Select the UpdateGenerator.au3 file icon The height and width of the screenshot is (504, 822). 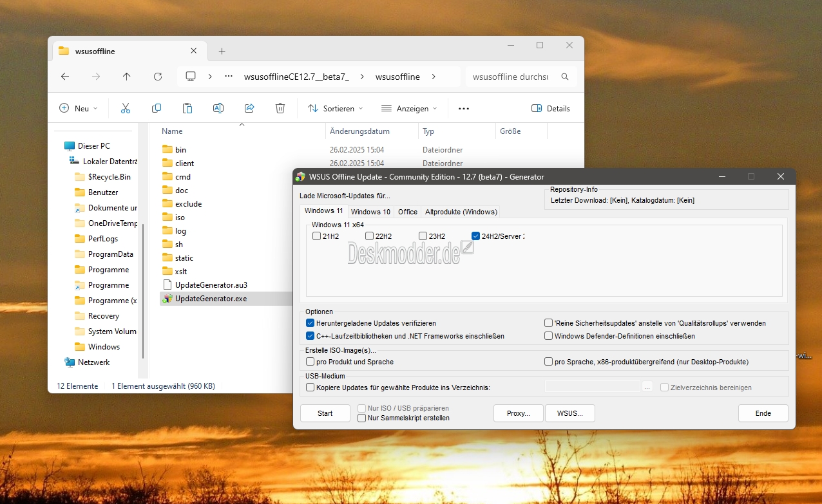click(x=167, y=285)
